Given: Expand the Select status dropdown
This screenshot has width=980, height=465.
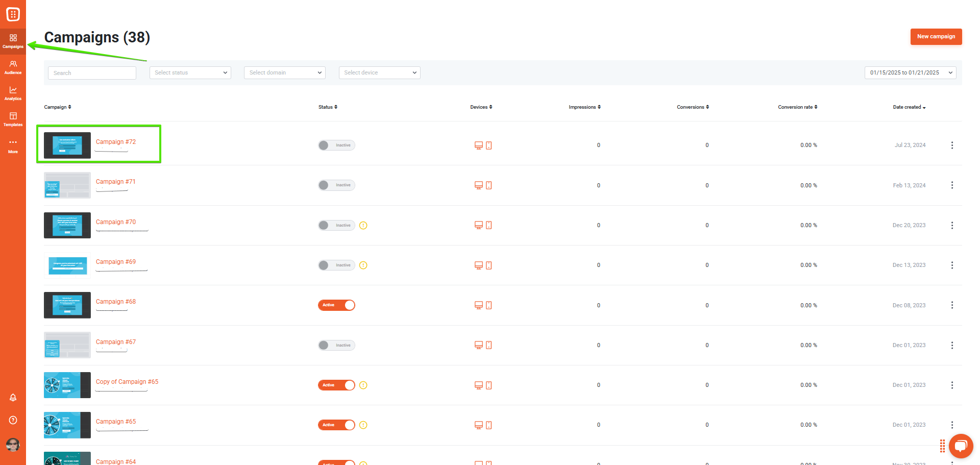Looking at the screenshot, I should [x=190, y=73].
